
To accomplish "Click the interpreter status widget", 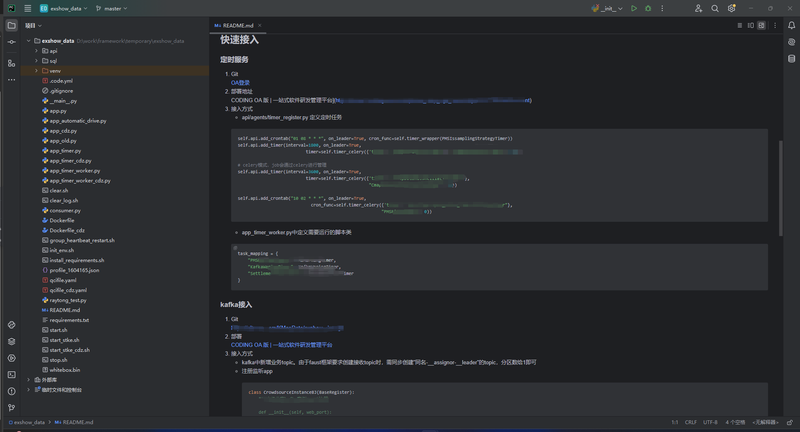I will point(765,422).
